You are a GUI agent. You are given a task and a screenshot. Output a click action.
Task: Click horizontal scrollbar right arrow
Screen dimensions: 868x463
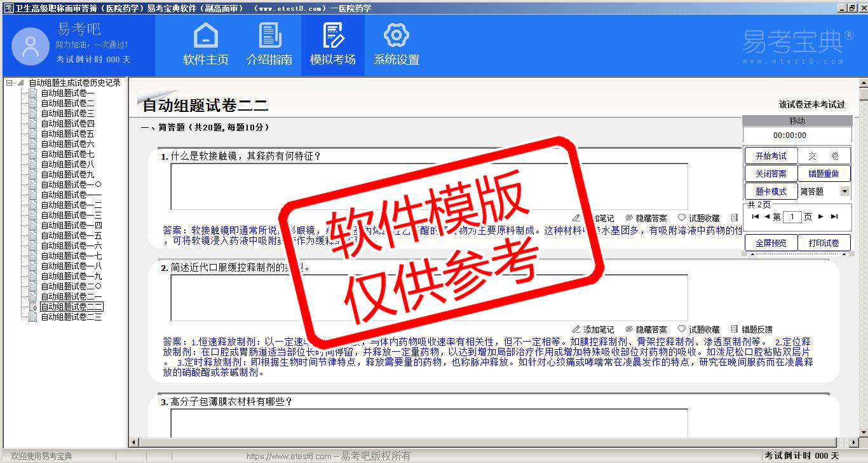coord(853,443)
